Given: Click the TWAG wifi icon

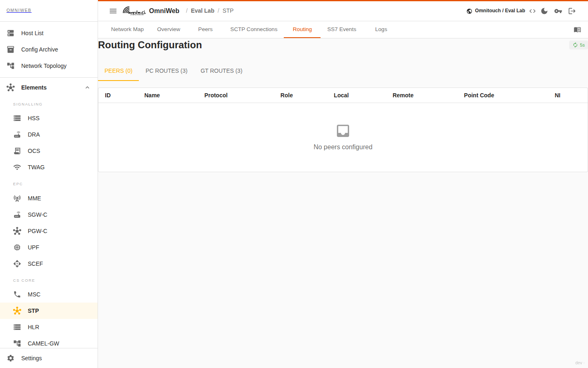Looking at the screenshot, I should (x=17, y=167).
